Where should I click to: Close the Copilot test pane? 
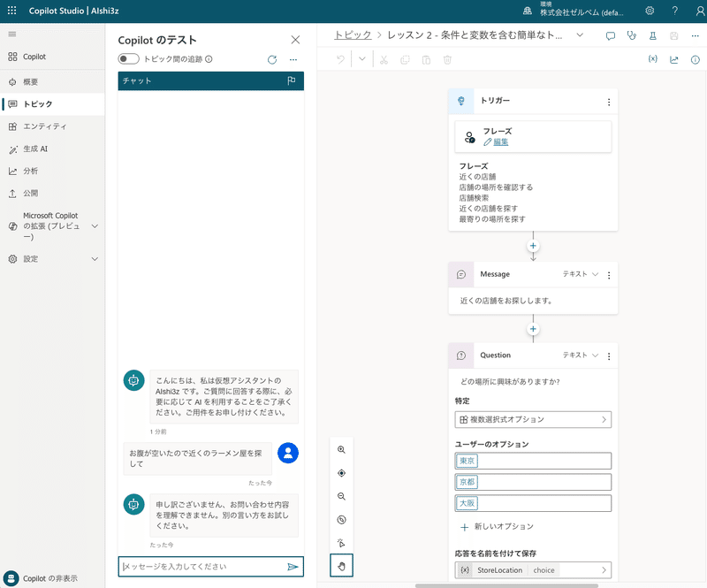point(295,40)
